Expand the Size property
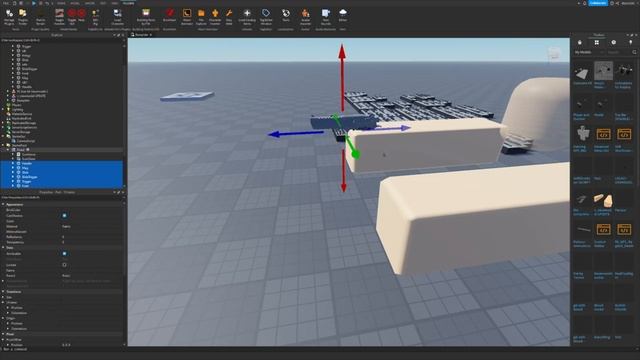The image size is (640, 360). [x=3, y=297]
